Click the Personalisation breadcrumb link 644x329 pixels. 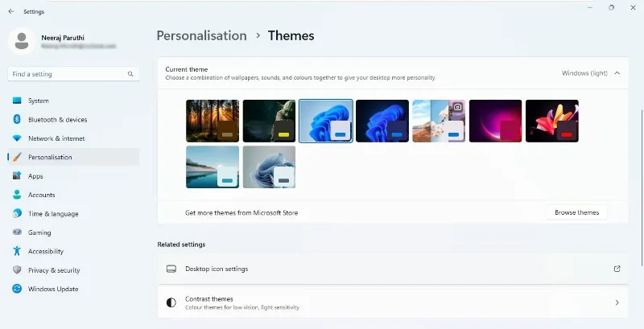[202, 35]
